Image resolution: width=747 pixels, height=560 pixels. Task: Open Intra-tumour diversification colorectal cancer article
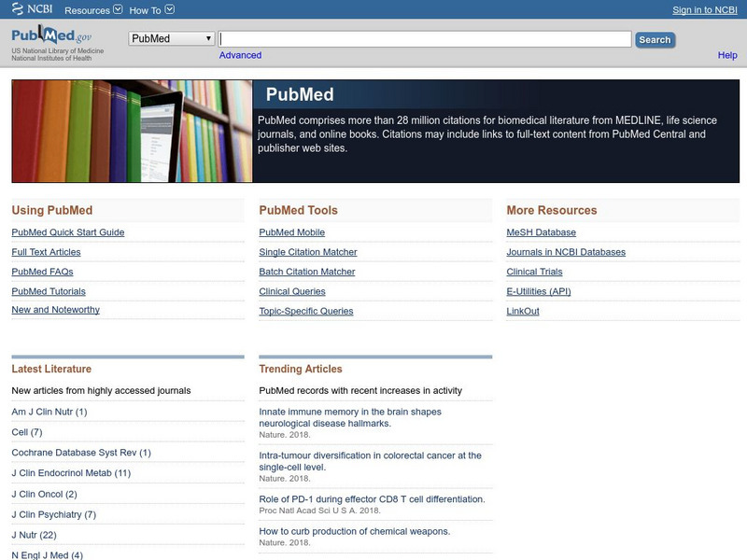(370, 461)
